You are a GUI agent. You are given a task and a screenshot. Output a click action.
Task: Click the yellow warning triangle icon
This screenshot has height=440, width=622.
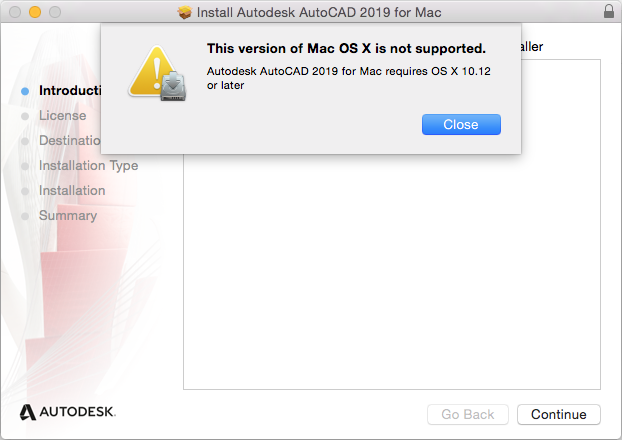[x=155, y=72]
